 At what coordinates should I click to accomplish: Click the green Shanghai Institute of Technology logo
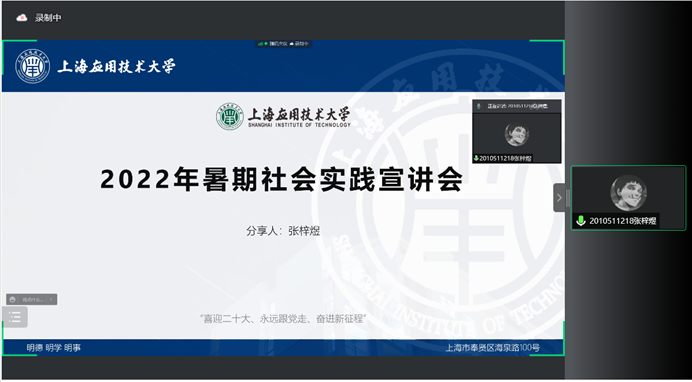tap(229, 117)
